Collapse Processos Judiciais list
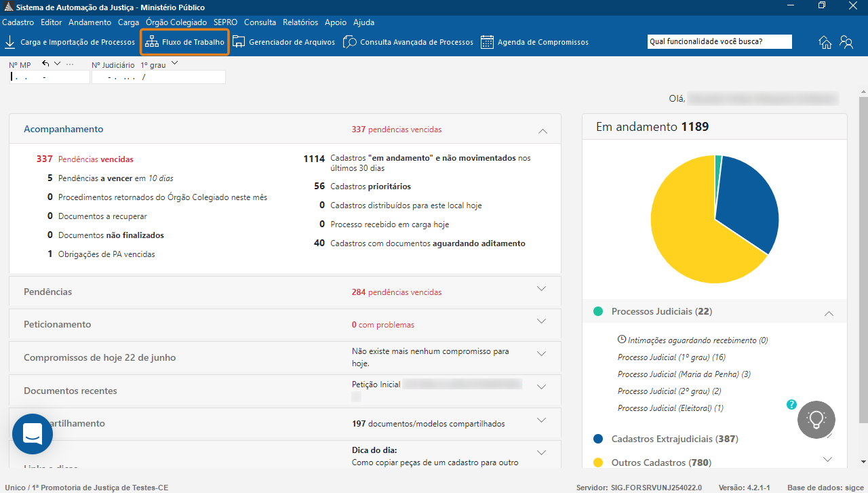Screen dimensions: 868x493 point(828,313)
